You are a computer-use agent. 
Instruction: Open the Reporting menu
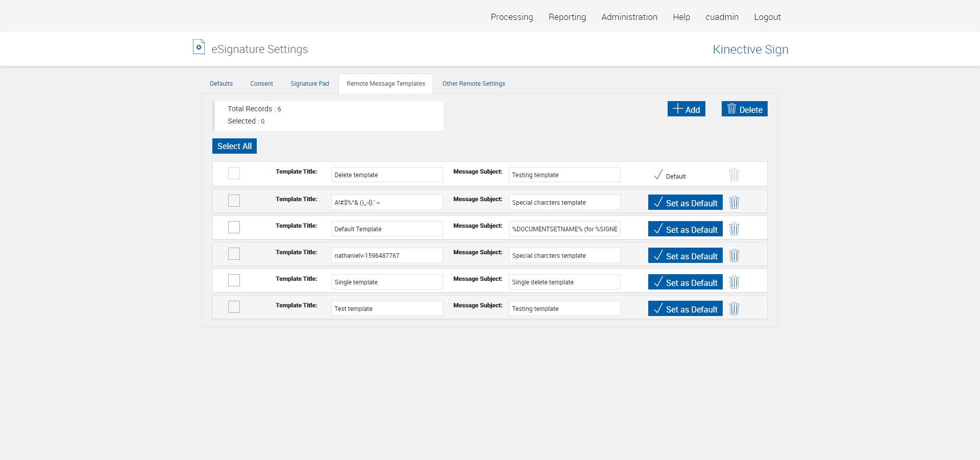(x=567, y=17)
